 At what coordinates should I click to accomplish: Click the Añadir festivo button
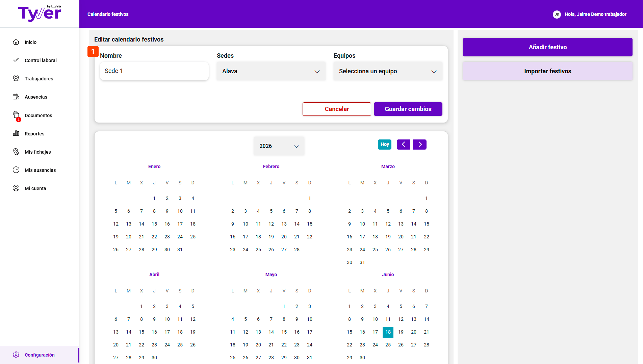(548, 47)
